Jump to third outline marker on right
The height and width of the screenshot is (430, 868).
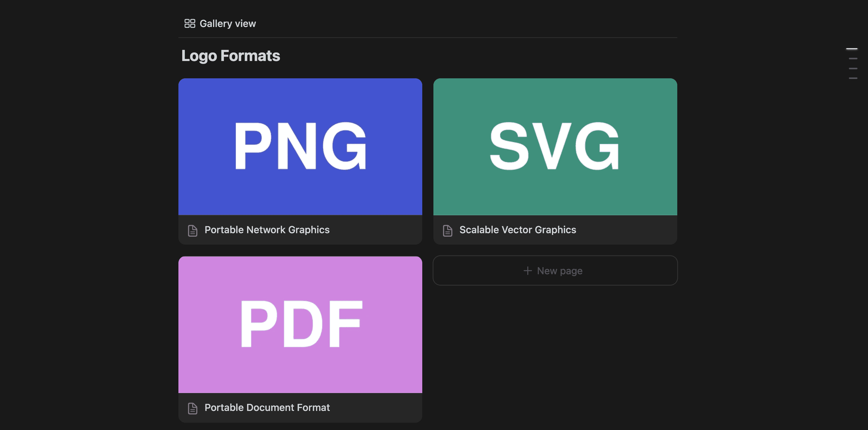point(853,68)
